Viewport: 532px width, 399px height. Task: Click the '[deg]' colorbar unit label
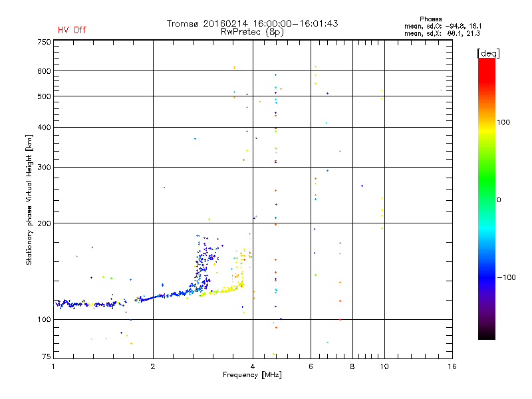pyautogui.click(x=488, y=53)
